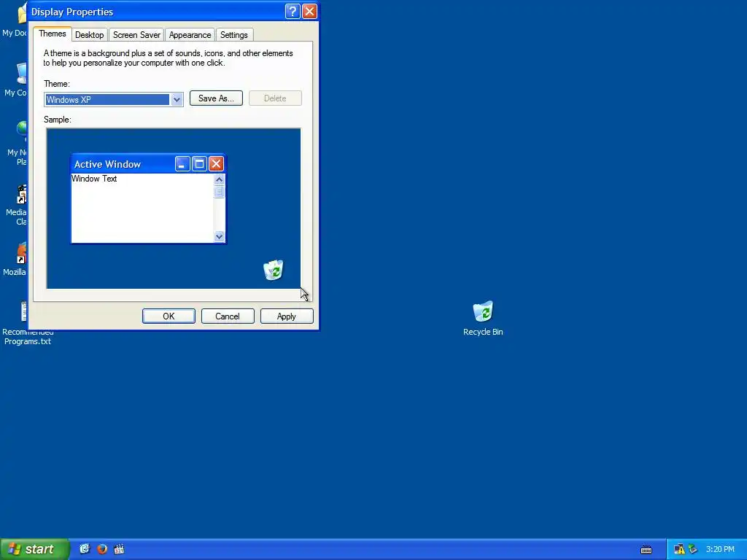Click sample Active Window close icon
747x560 pixels.
[216, 164]
